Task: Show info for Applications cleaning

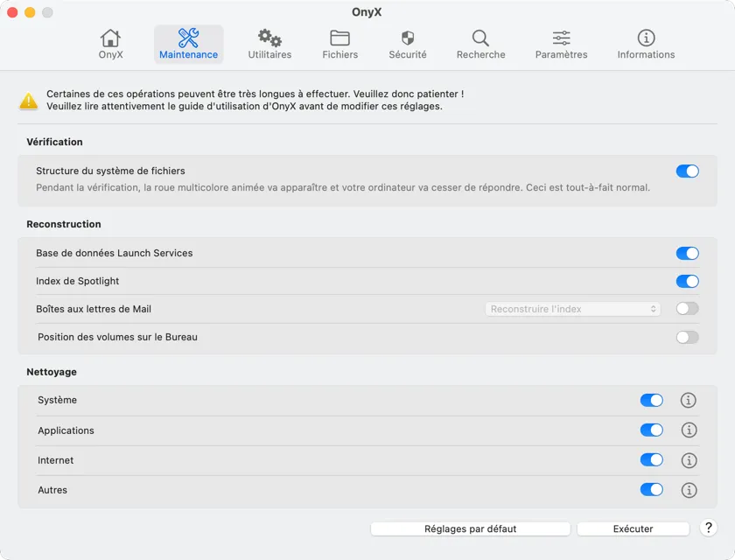Action: point(689,430)
